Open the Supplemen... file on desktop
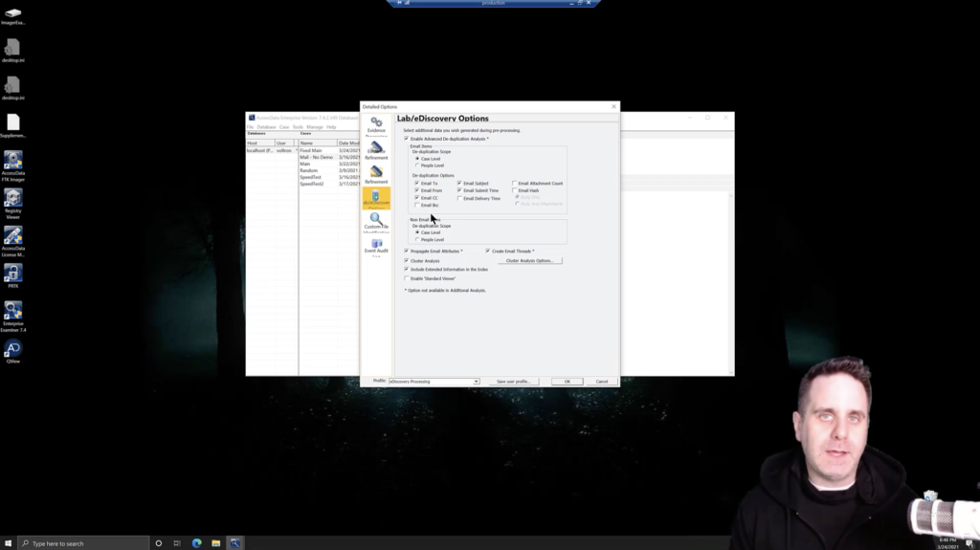The width and height of the screenshot is (980, 550). tap(13, 125)
